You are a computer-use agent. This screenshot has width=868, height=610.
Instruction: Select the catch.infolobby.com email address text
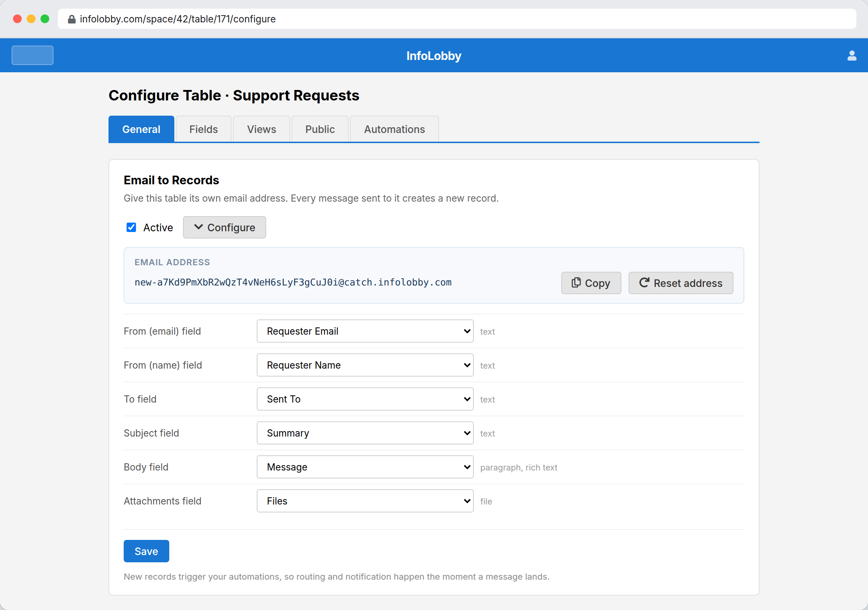pos(293,283)
